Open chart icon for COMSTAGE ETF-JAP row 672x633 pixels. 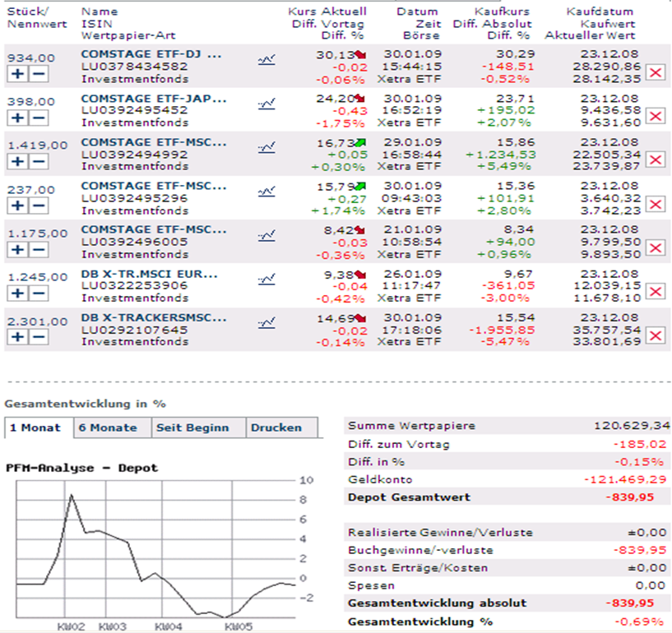(x=266, y=104)
